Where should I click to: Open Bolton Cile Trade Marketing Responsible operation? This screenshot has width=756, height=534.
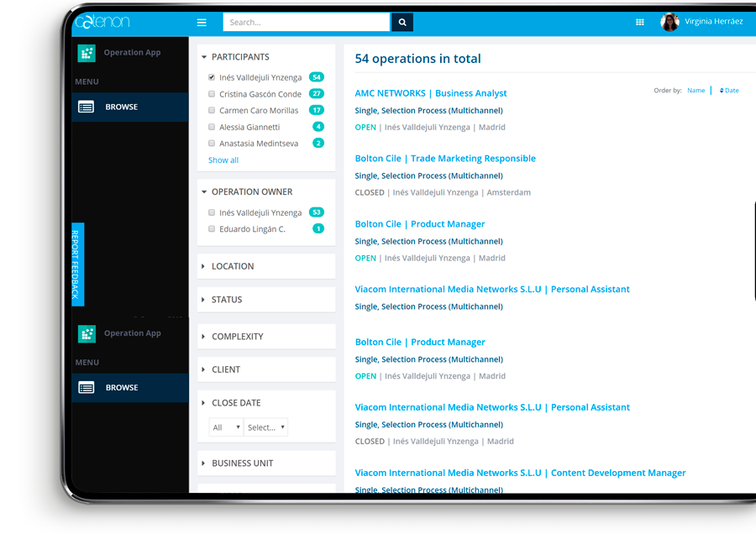point(445,158)
